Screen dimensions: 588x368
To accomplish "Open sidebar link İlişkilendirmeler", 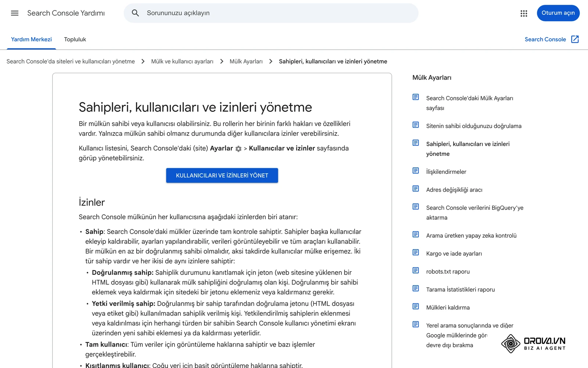I will coord(446,171).
